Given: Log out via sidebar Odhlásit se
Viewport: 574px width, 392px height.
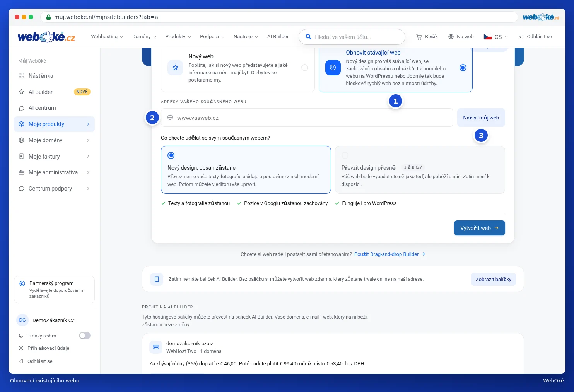Looking at the screenshot, I should pyautogui.click(x=40, y=361).
